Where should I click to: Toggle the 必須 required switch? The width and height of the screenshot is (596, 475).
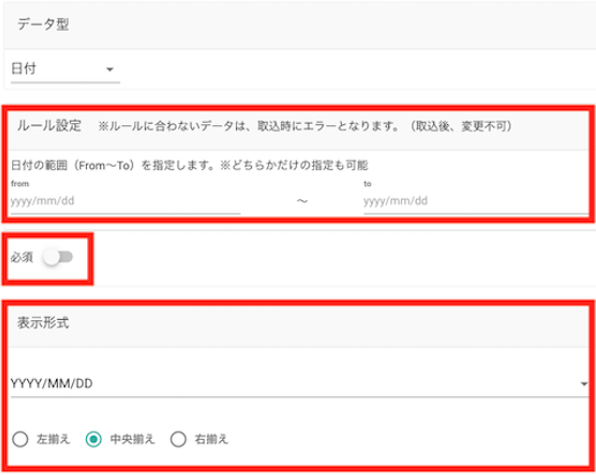click(58, 257)
